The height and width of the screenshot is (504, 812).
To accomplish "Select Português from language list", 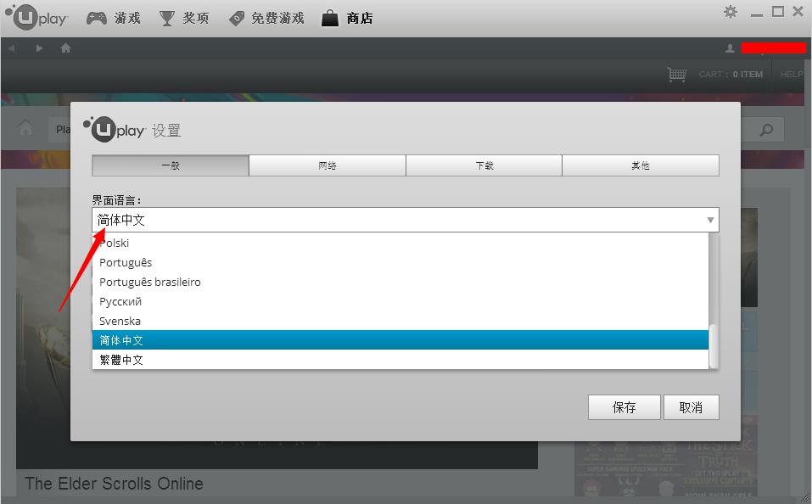I will tap(400, 263).
